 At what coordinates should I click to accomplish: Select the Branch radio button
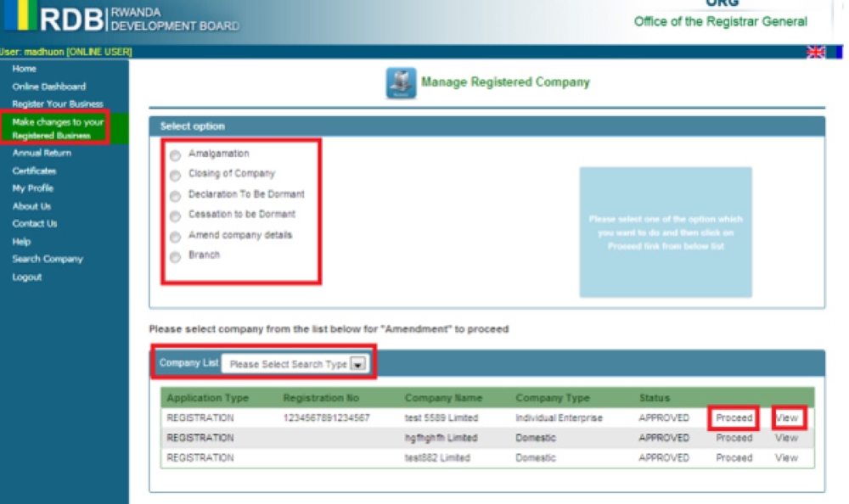176,256
